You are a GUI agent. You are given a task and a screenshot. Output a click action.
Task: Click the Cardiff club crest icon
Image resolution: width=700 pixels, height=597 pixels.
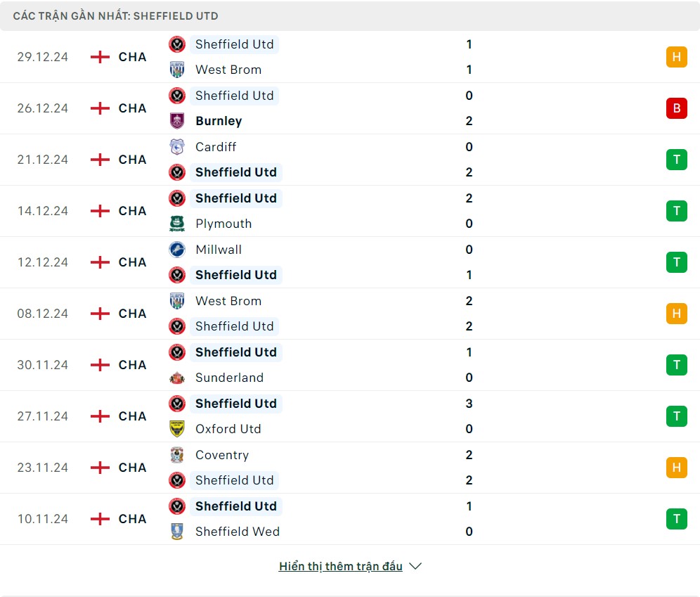(x=177, y=147)
